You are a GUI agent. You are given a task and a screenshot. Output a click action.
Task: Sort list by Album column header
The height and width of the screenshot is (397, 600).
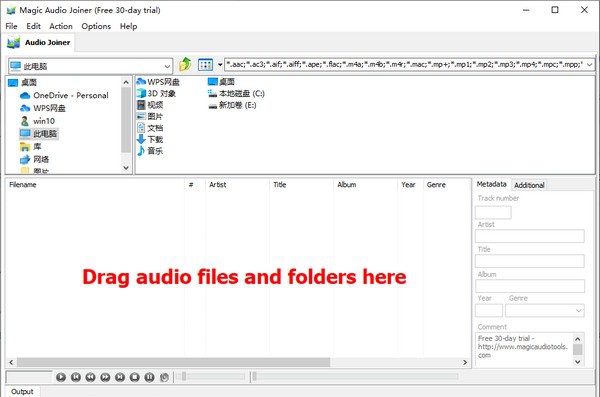pyautogui.click(x=366, y=185)
